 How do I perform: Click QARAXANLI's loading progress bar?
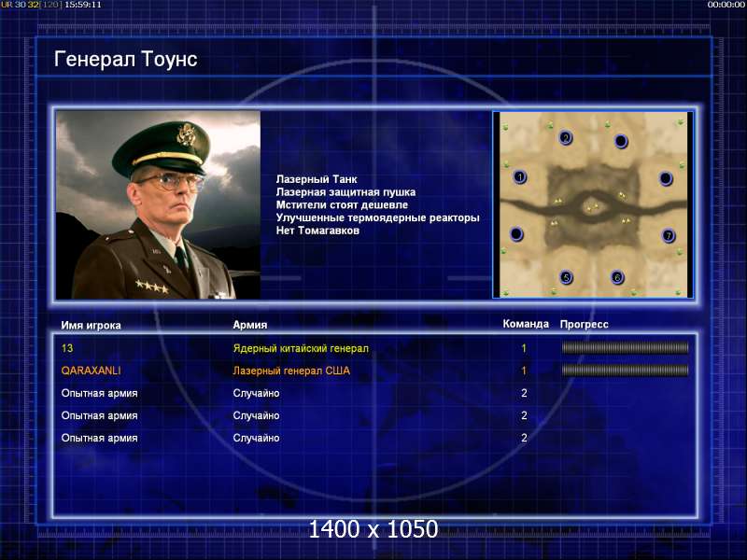625,371
